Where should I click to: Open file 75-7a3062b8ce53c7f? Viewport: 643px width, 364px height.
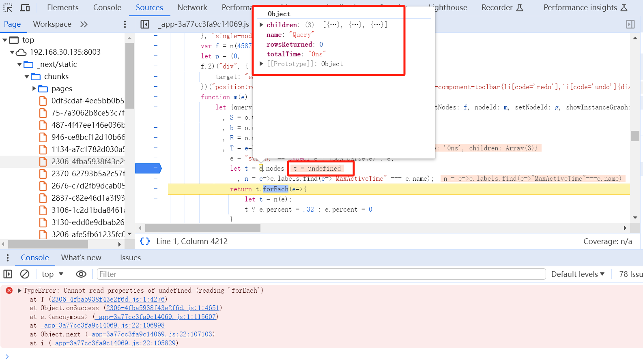point(88,113)
